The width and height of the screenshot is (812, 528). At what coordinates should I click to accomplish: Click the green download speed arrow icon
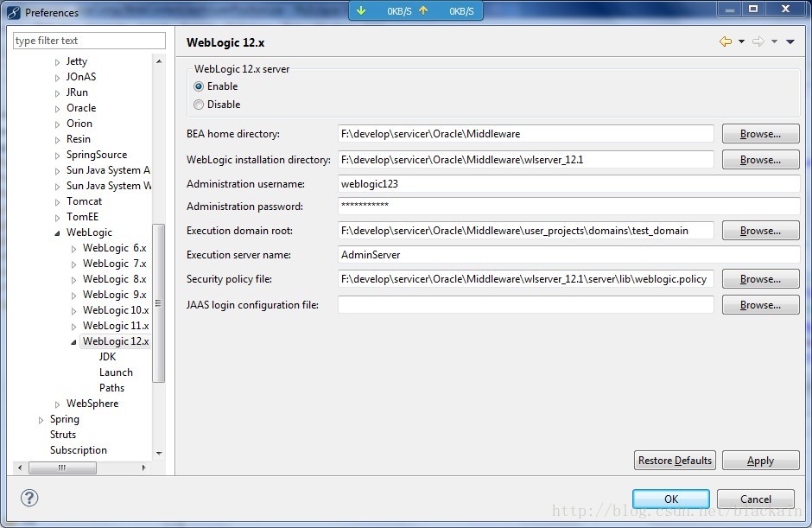[361, 10]
